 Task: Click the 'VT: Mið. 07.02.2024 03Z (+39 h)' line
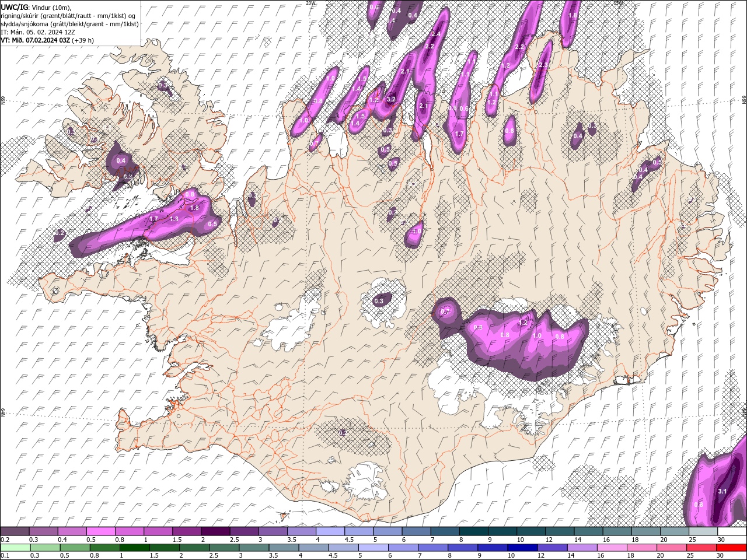coord(47,40)
